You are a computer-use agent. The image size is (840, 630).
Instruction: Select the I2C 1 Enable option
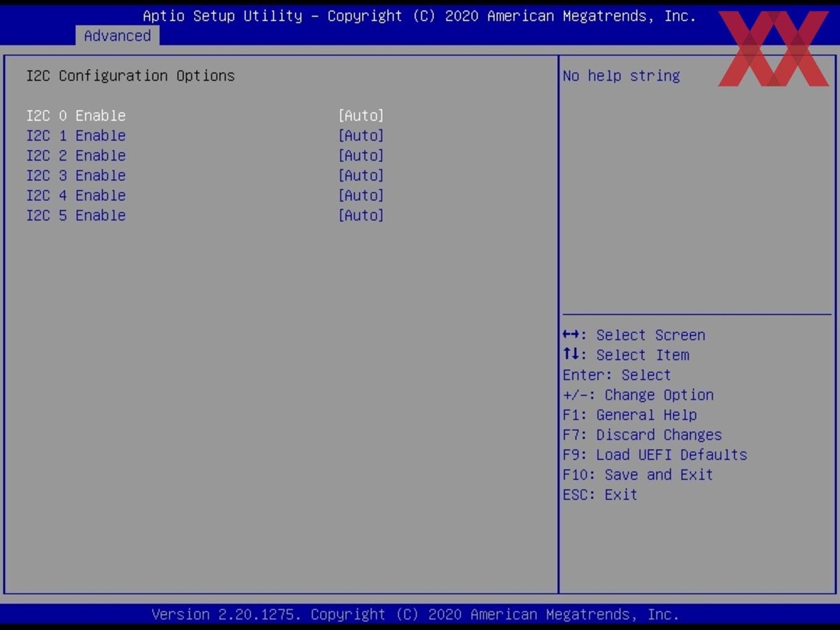[x=76, y=135]
